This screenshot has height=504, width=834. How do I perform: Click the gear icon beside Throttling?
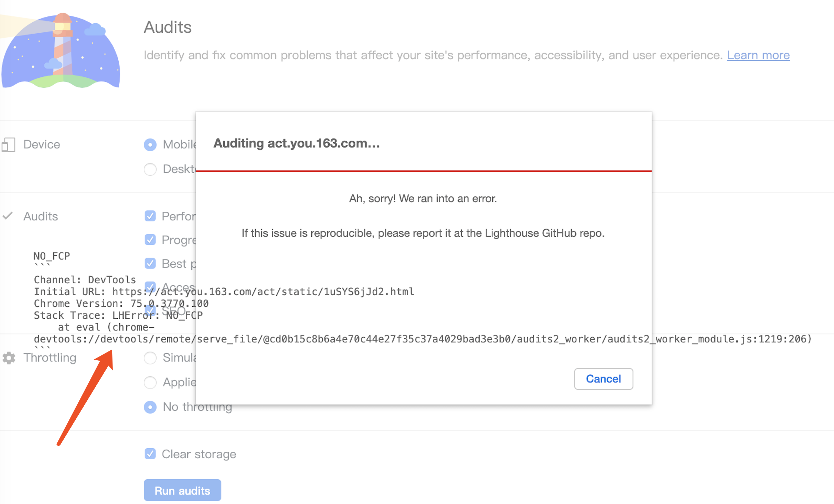[8, 358]
